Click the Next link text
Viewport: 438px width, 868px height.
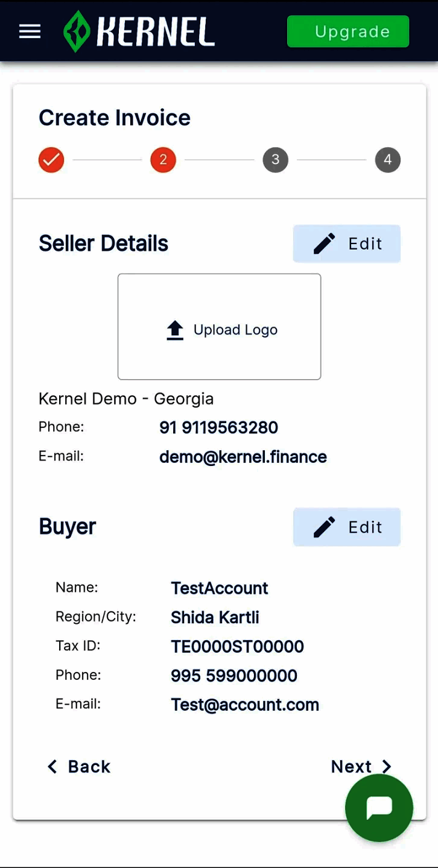[351, 766]
